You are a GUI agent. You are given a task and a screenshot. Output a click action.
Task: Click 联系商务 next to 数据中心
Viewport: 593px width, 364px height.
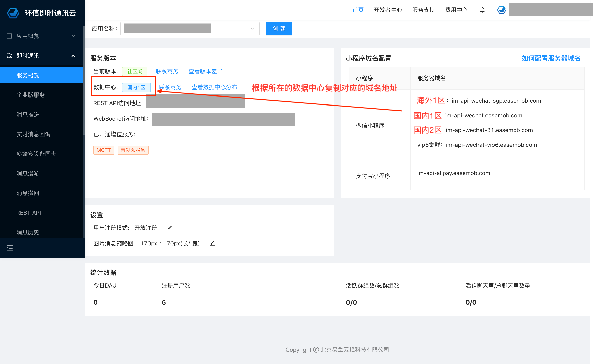pyautogui.click(x=170, y=87)
